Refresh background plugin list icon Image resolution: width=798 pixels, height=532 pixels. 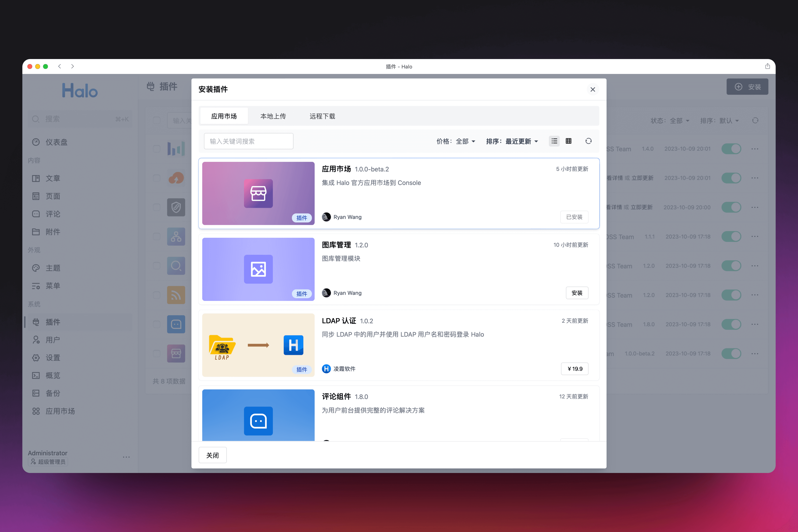[x=755, y=121]
